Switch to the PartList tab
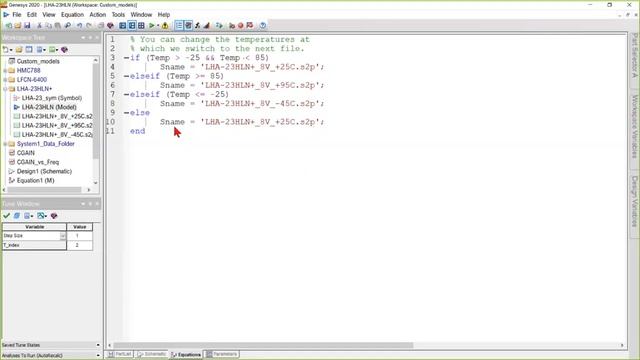 pyautogui.click(x=120, y=354)
